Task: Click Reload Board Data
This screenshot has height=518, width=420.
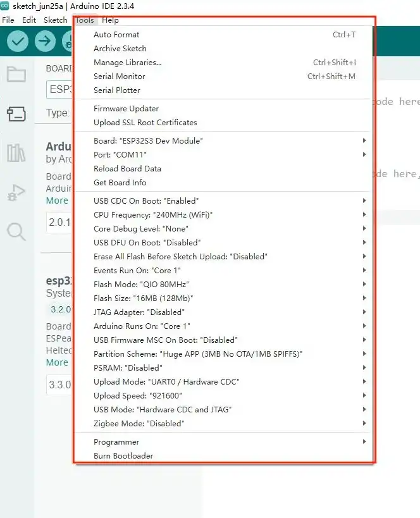Action: point(223,169)
